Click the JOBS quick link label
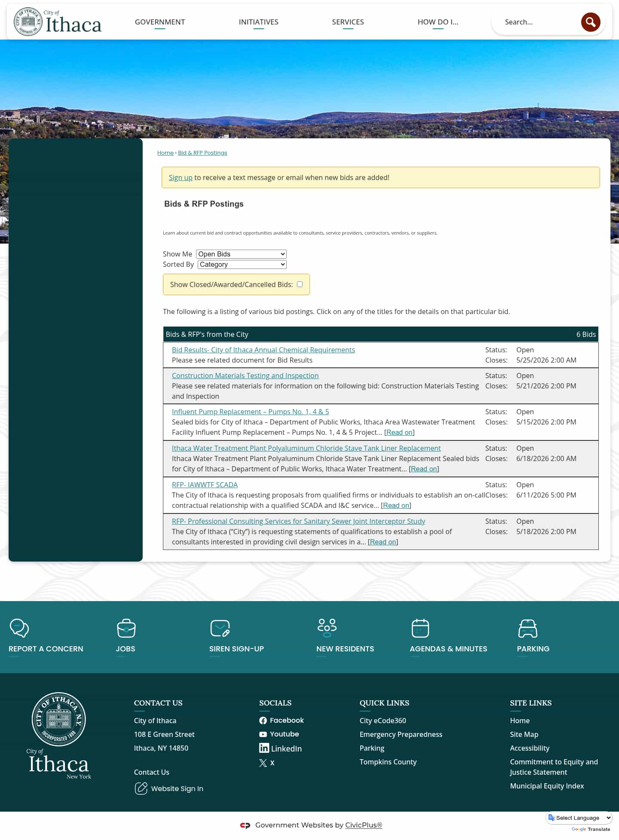This screenshot has height=840, width=619. (126, 649)
